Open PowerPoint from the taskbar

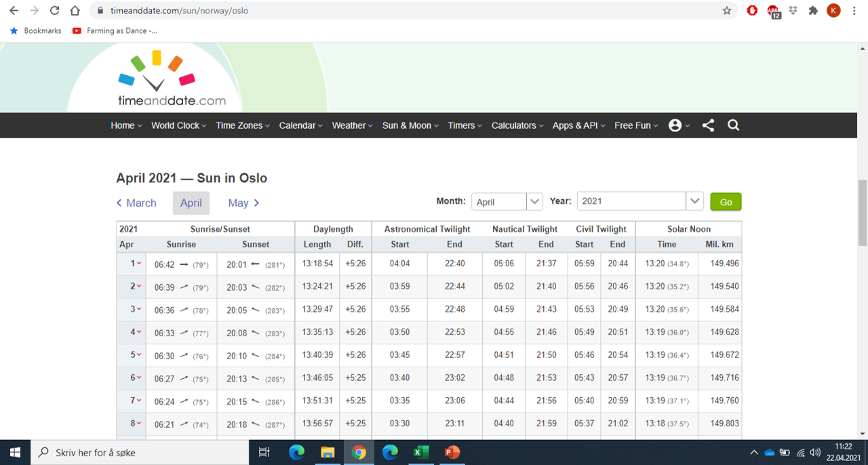(x=452, y=452)
